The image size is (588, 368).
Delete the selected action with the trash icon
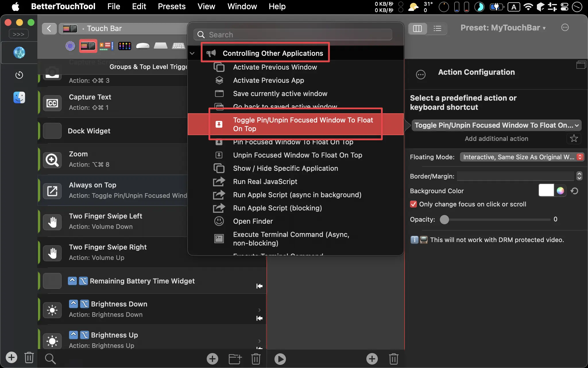394,359
